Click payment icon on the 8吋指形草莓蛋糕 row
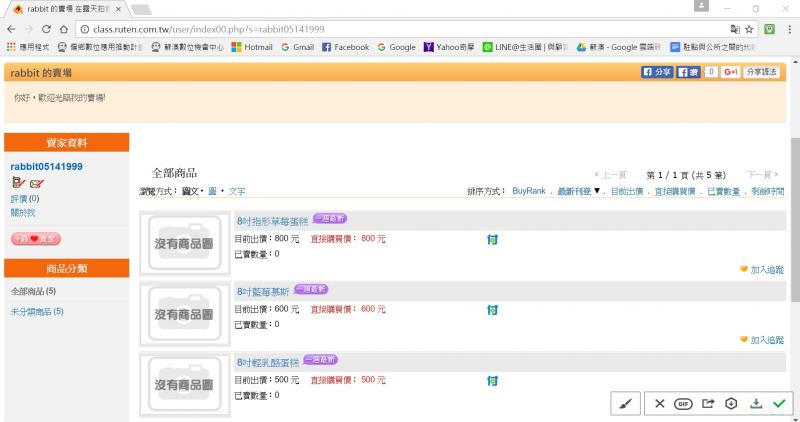This screenshot has height=422, width=800. click(x=492, y=239)
